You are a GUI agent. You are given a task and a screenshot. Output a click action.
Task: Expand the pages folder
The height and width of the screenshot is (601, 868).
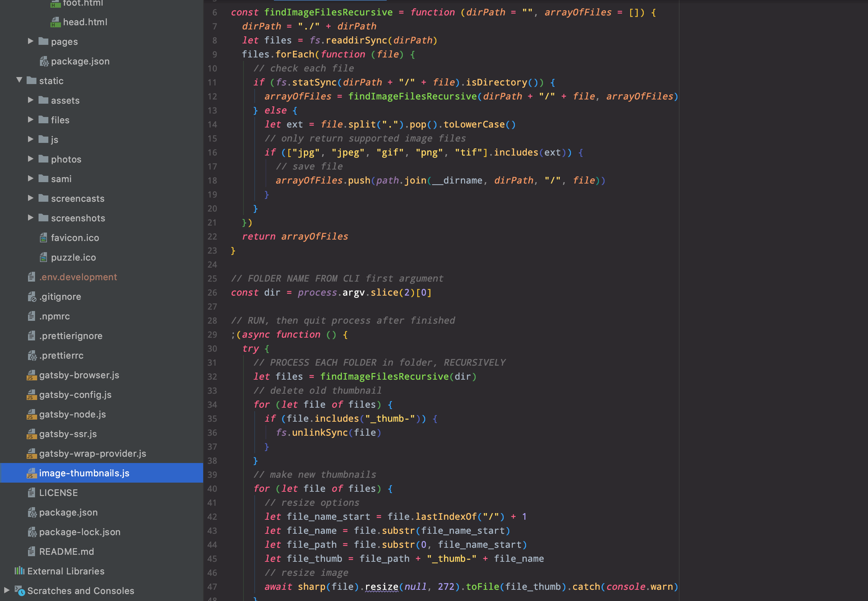(x=31, y=41)
